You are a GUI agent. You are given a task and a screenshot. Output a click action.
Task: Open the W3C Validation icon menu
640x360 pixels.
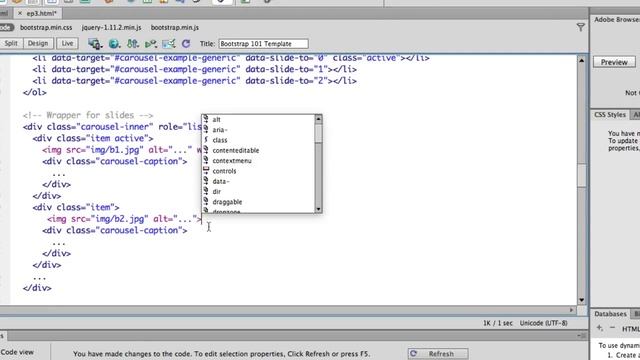(151, 44)
